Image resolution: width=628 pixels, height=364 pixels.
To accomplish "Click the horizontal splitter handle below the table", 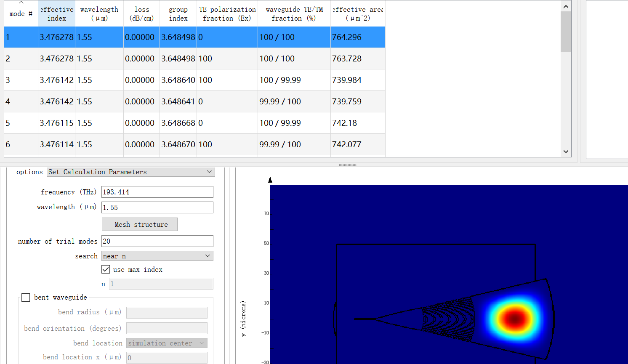I will coord(347,165).
